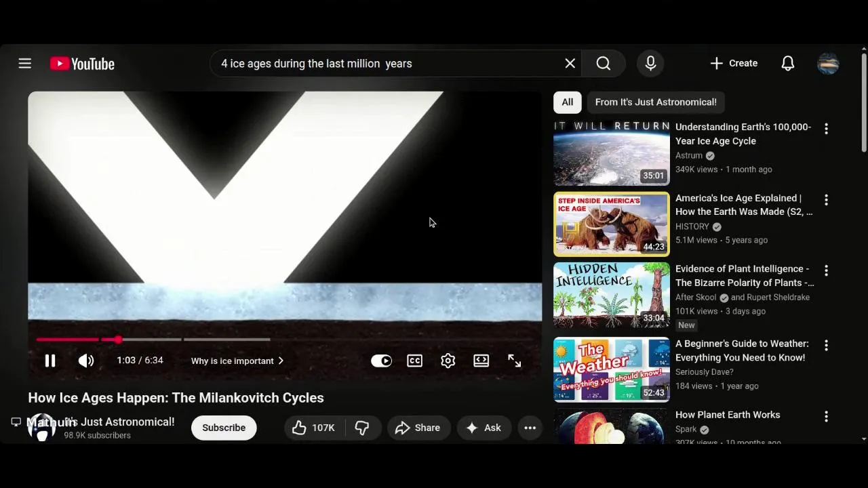The height and width of the screenshot is (488, 868).
Task: Click the scrollbar down arrow
Action: (864, 439)
